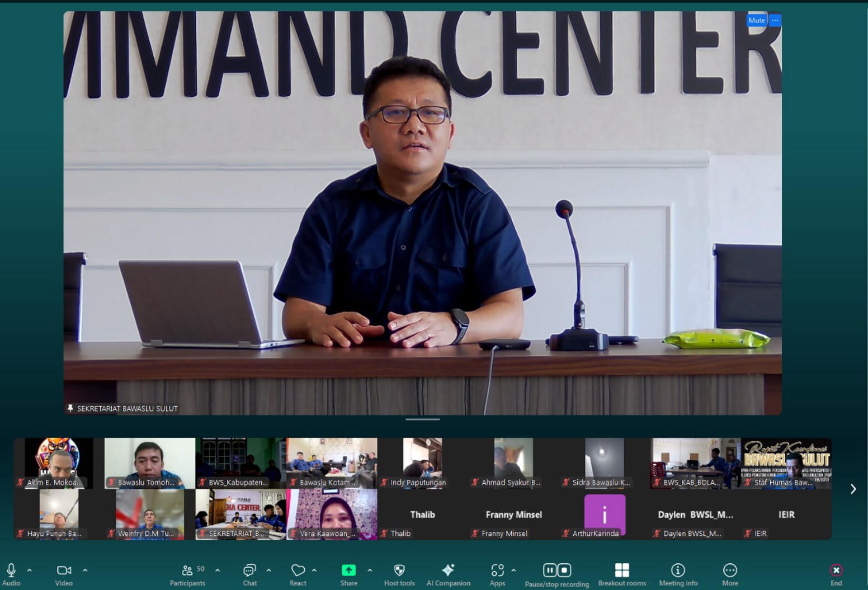Pause the meeting recording
The image size is (868, 590).
(550, 570)
